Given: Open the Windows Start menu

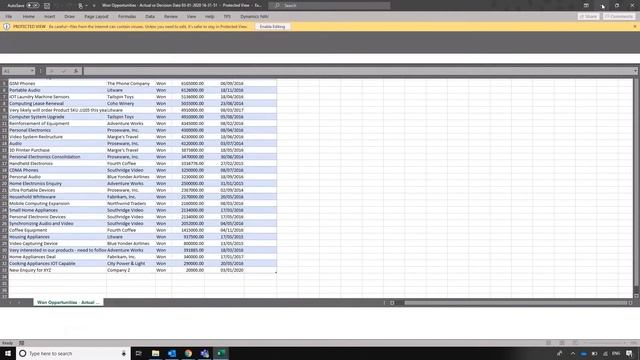Looking at the screenshot, I should (x=8, y=353).
